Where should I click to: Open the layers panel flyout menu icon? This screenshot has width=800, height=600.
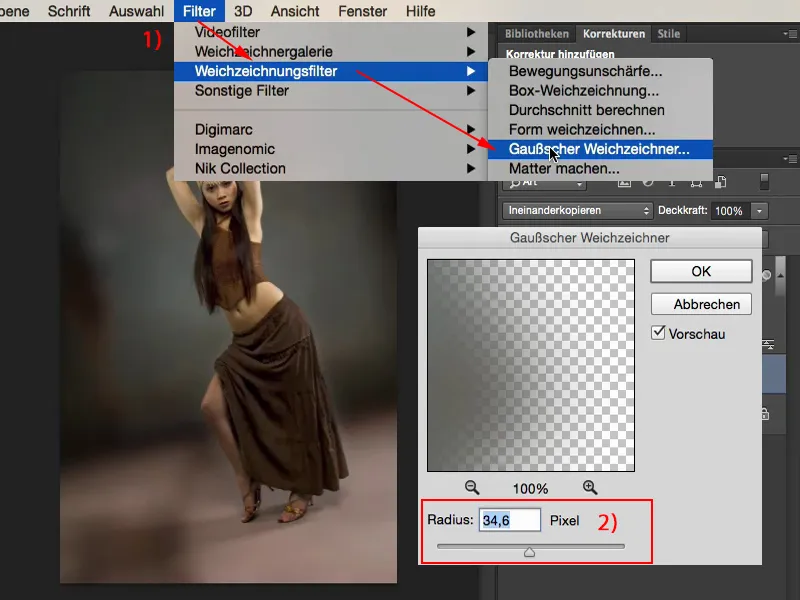click(x=790, y=159)
